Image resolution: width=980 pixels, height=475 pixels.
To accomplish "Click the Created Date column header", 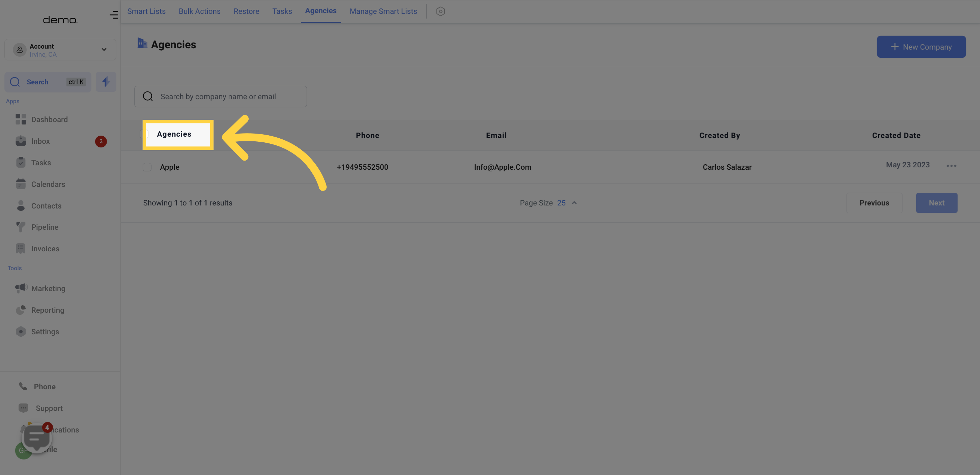I will [896, 135].
